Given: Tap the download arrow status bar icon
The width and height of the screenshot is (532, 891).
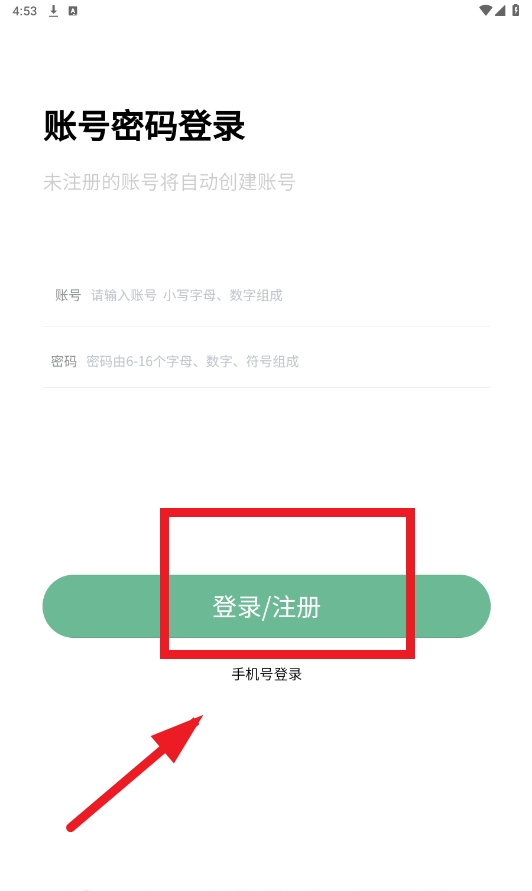Looking at the screenshot, I should click(x=53, y=11).
